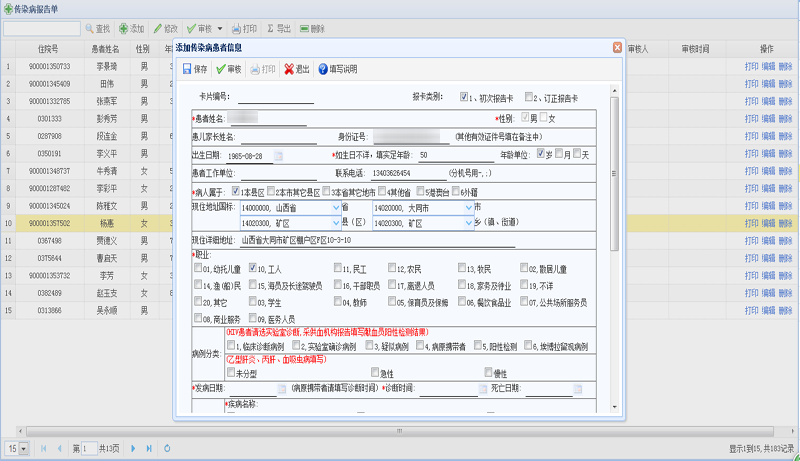Click 打印 link in first table row
The image size is (800, 461).
751,65
